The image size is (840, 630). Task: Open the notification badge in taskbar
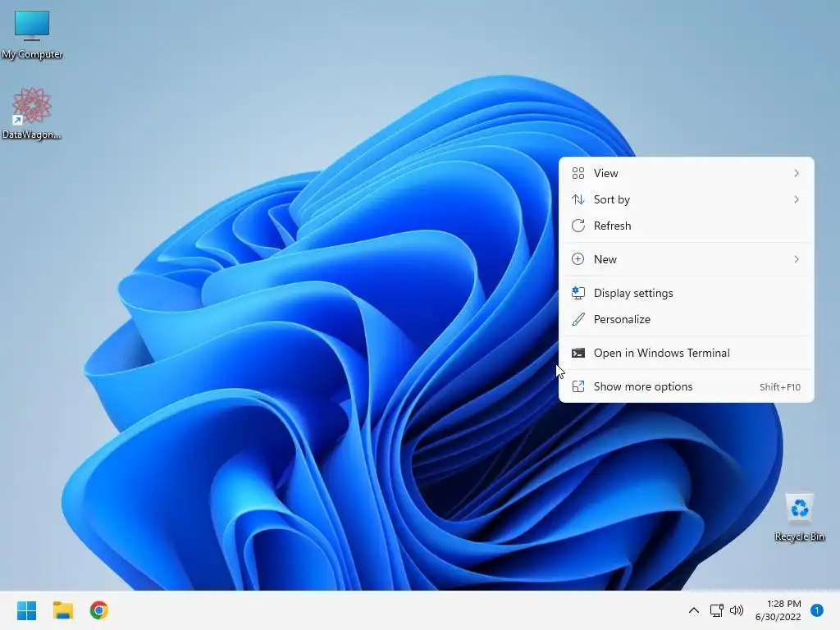click(x=817, y=610)
